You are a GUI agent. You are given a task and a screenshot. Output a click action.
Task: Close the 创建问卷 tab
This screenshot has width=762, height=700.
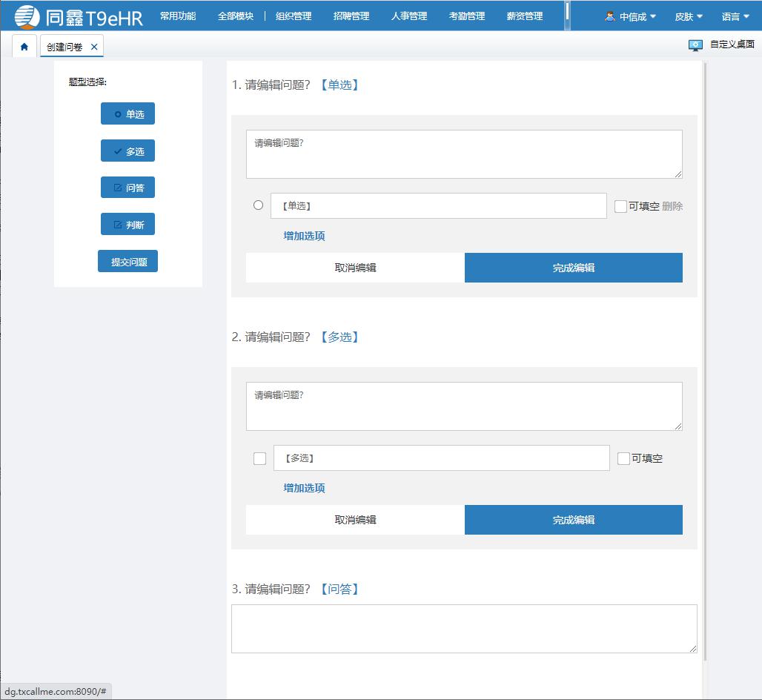click(x=94, y=47)
